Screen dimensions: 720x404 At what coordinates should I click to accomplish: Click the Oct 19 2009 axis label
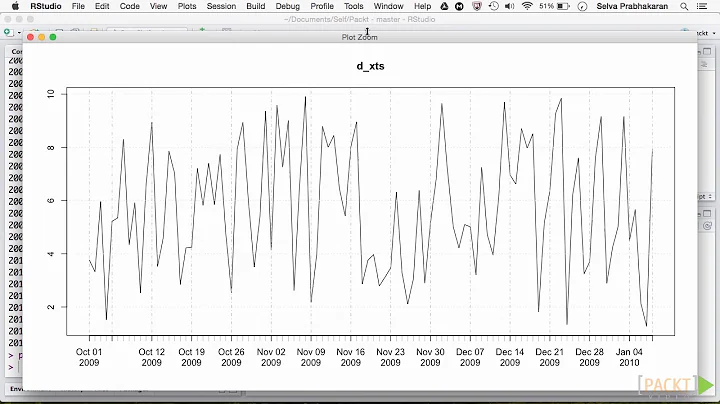tap(191, 357)
